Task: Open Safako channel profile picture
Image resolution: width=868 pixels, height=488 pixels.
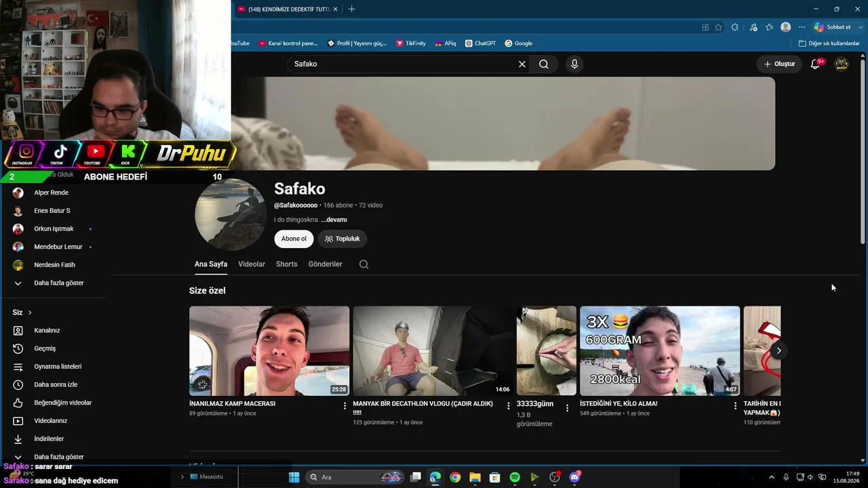Action: 231,215
